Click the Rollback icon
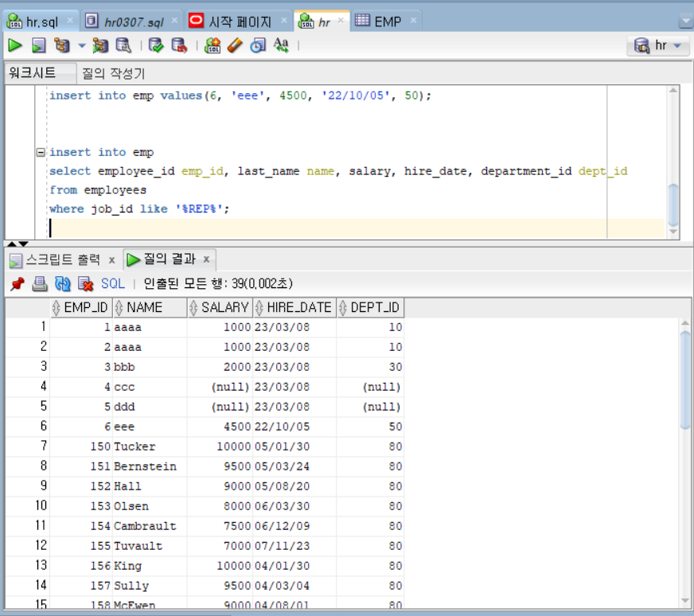Viewport: 694px width, 616px height. (x=179, y=45)
